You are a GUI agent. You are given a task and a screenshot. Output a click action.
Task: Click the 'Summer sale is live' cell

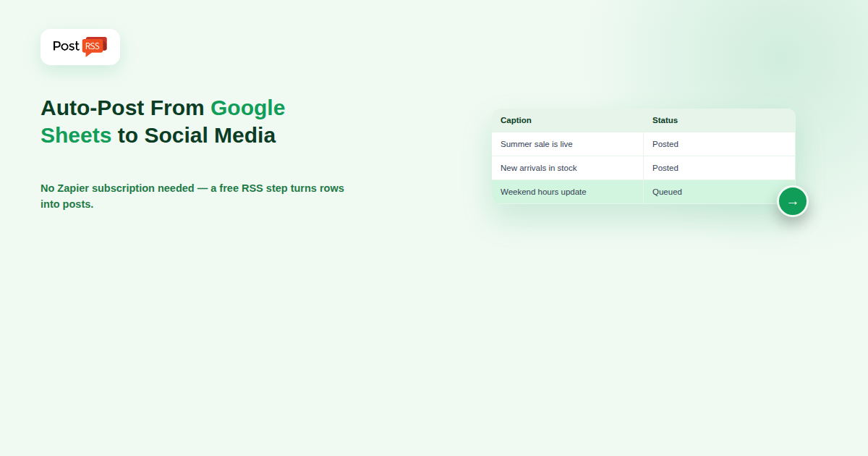click(568, 144)
